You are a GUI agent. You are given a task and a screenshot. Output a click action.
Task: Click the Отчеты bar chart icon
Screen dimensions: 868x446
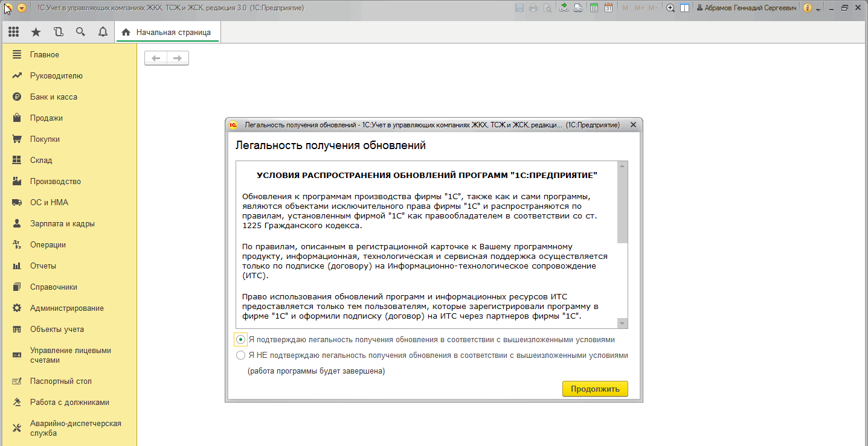tap(18, 266)
